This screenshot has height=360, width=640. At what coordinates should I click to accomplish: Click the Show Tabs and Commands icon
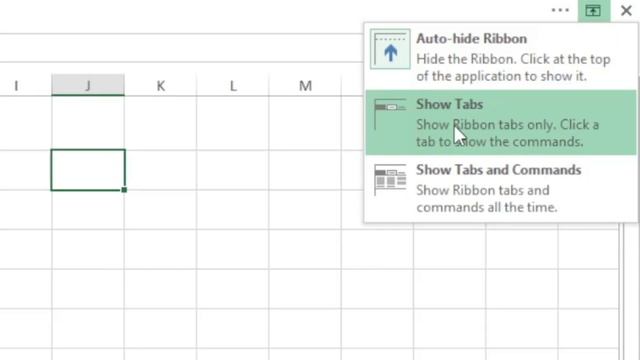click(390, 180)
